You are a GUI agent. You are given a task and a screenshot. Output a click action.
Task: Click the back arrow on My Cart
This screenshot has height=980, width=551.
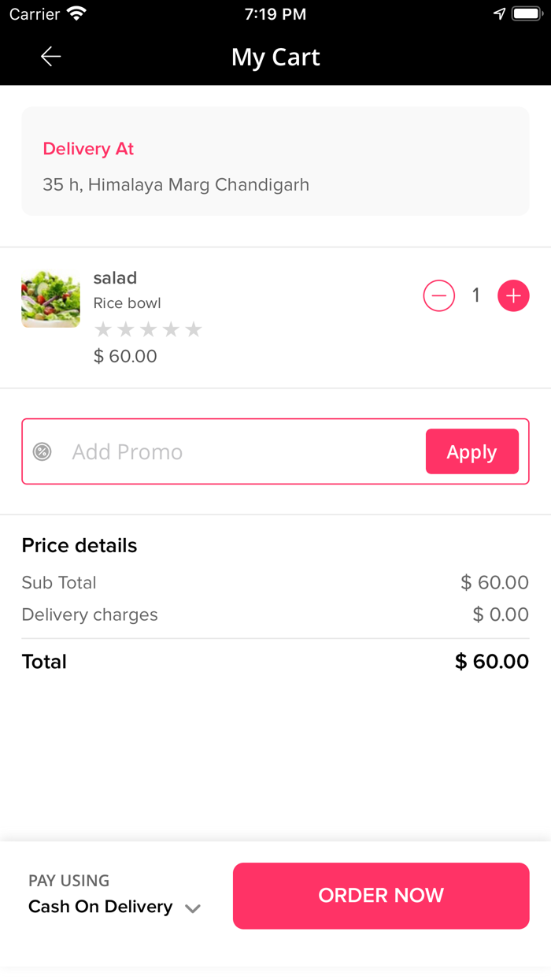point(50,56)
